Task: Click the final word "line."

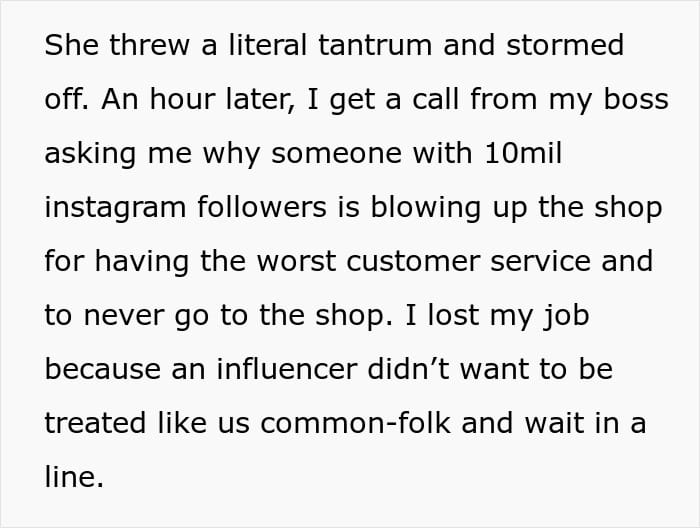Action: point(74,478)
